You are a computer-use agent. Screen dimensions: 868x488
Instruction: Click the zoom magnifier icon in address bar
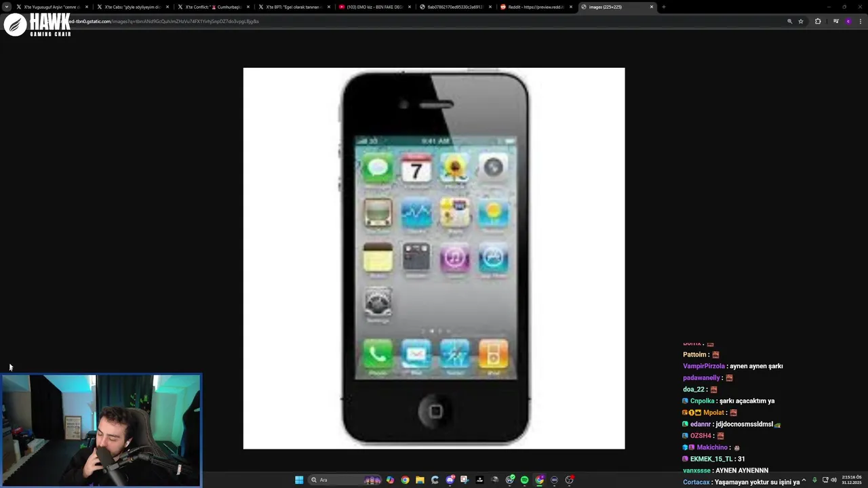789,21
